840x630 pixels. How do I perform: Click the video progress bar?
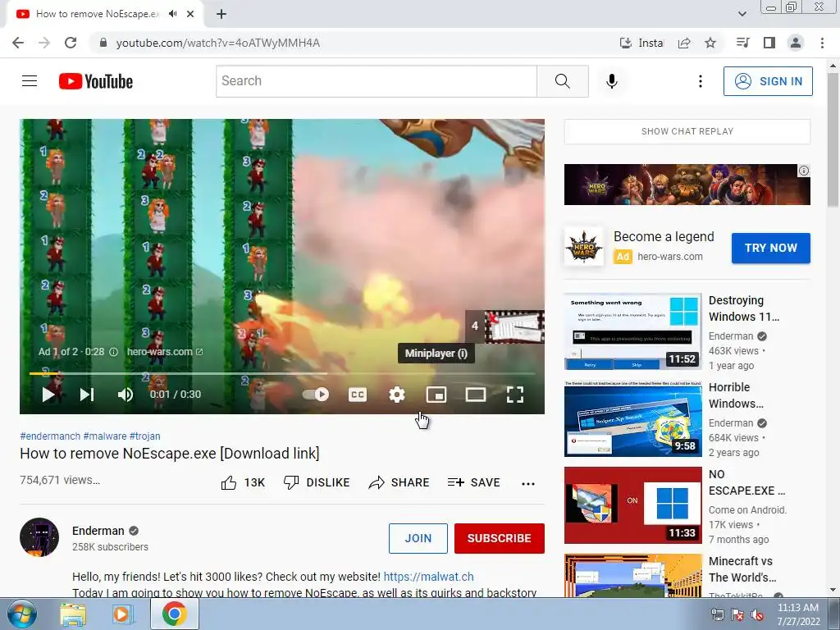(x=282, y=373)
